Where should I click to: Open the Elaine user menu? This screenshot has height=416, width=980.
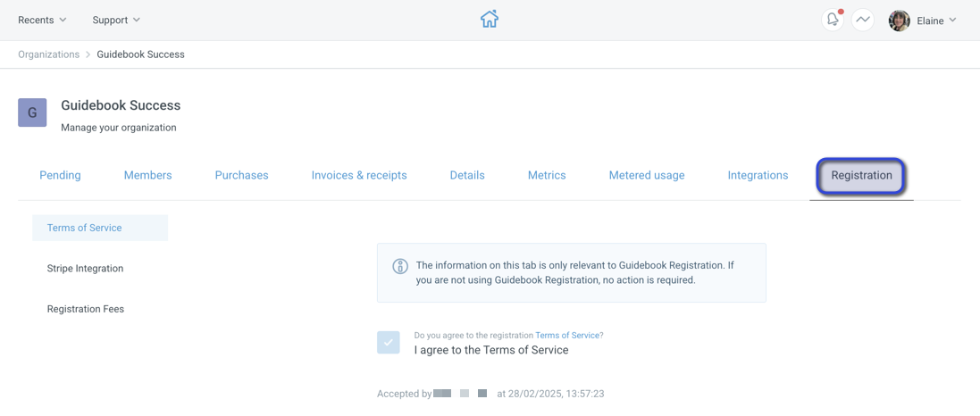tap(936, 20)
